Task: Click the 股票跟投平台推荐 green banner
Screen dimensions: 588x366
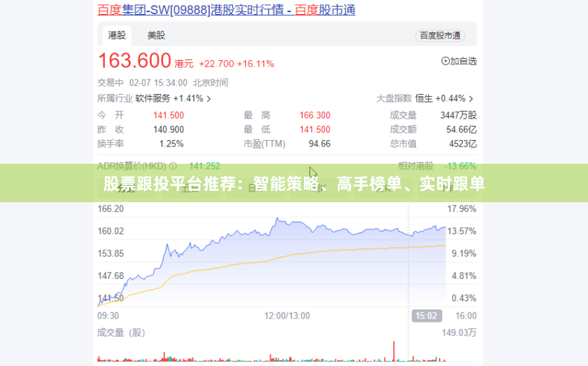Action: (x=294, y=184)
